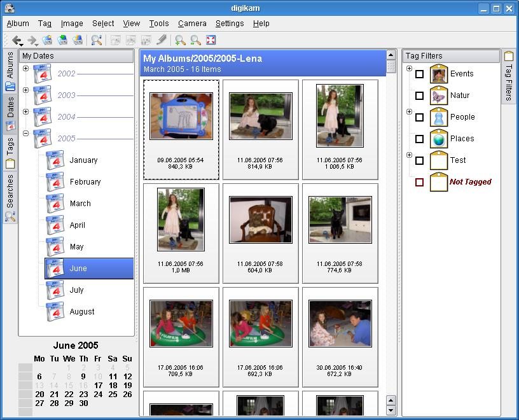Click the Tag Filters sidebar tab on the right edge
The image size is (519, 420).
pos(509,77)
